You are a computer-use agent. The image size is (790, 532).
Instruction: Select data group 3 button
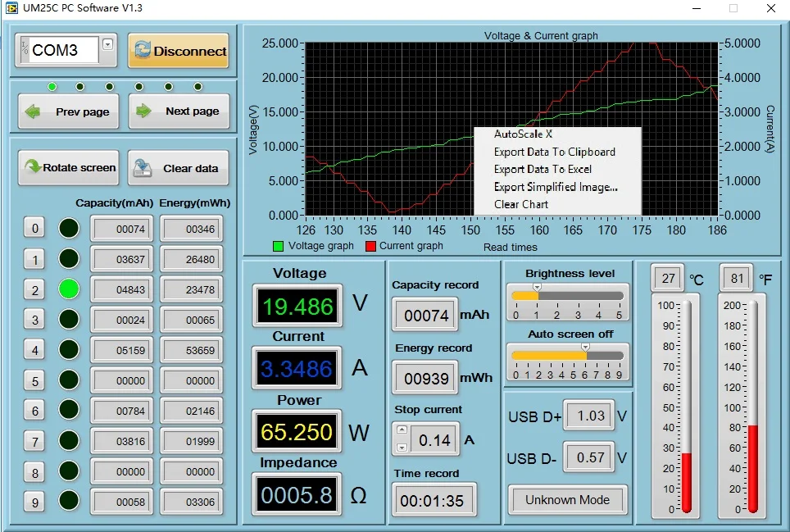(x=34, y=320)
